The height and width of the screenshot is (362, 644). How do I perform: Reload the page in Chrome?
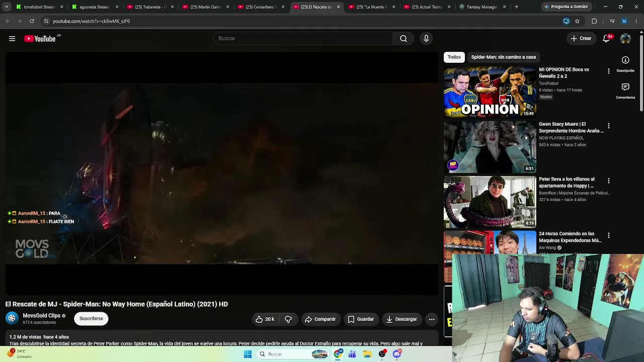pos(32,21)
